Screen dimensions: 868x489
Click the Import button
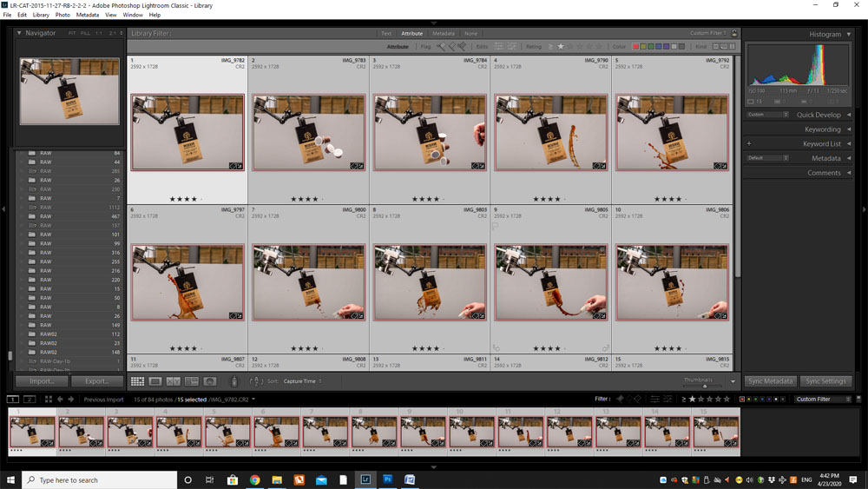pyautogui.click(x=42, y=381)
